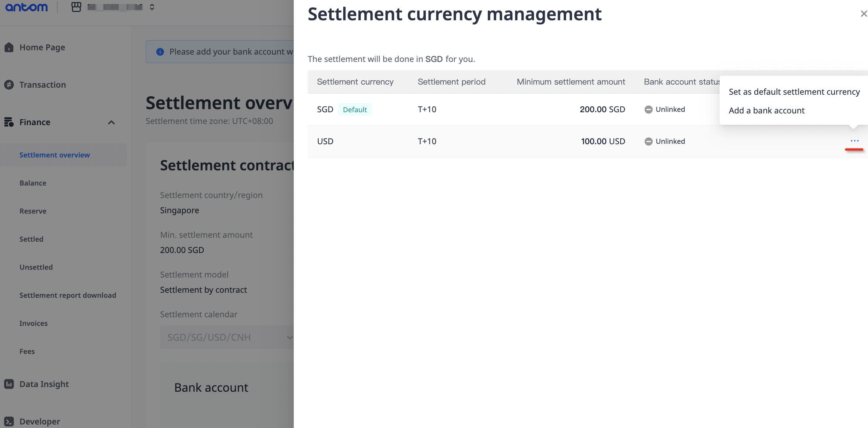Open the merchant account switcher arrows
The image size is (868, 428).
[152, 7]
